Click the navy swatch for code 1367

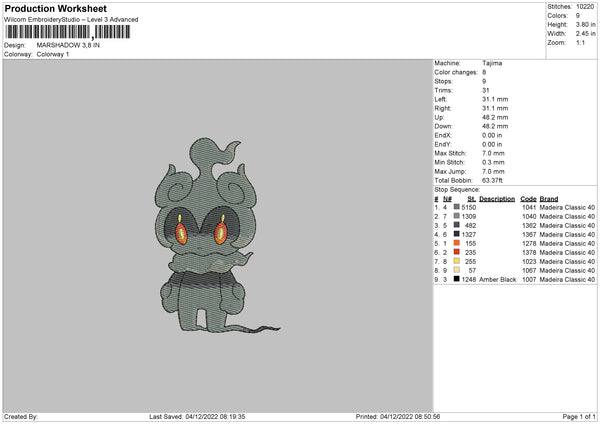[x=457, y=234]
